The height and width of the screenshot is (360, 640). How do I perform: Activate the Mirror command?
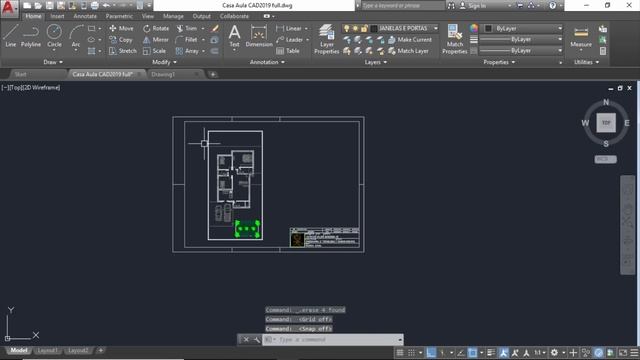click(x=156, y=40)
